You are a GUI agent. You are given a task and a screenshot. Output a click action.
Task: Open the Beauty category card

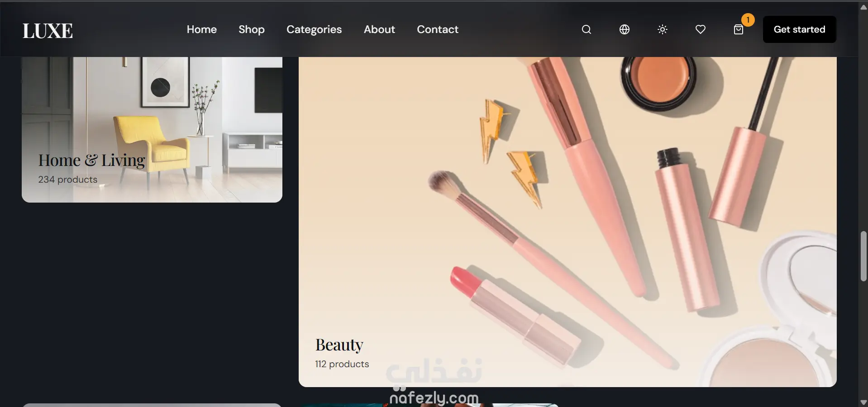[568, 222]
